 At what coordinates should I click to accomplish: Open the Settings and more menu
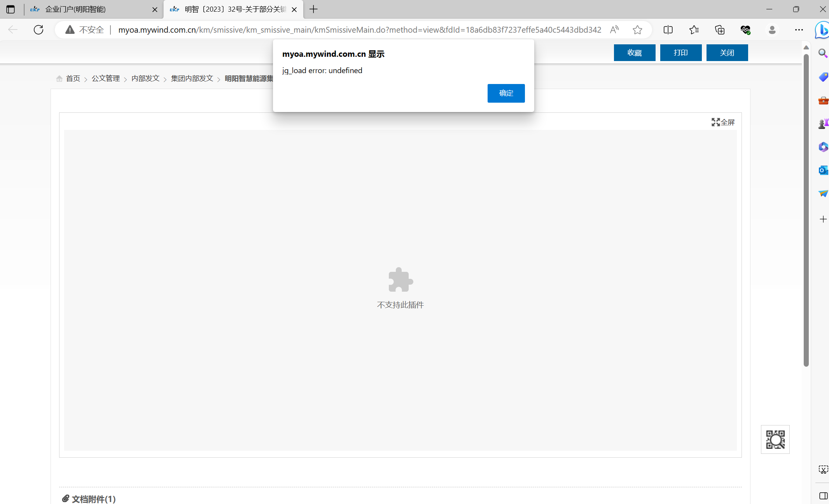click(799, 30)
